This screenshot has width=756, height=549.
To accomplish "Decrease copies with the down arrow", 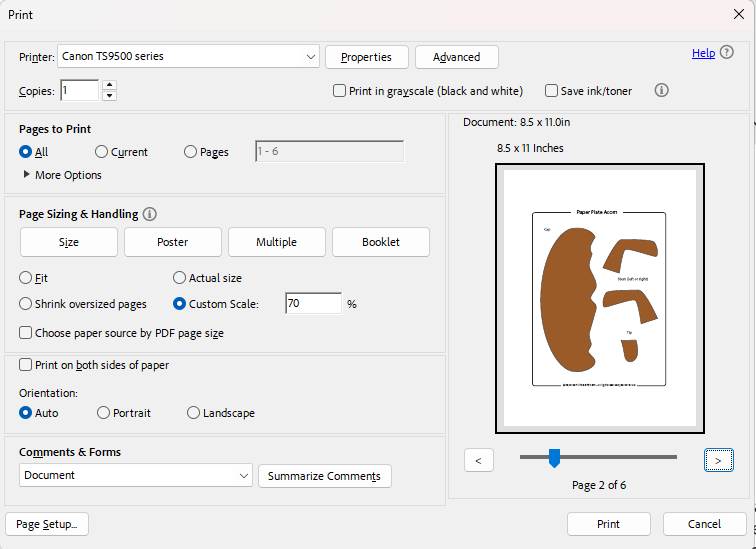I will click(x=110, y=95).
